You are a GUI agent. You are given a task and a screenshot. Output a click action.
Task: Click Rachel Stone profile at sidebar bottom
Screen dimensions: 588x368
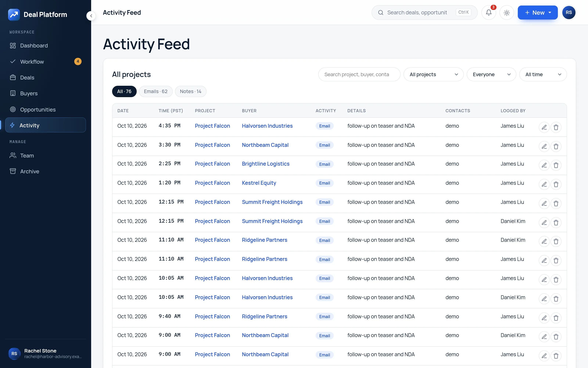(45, 353)
